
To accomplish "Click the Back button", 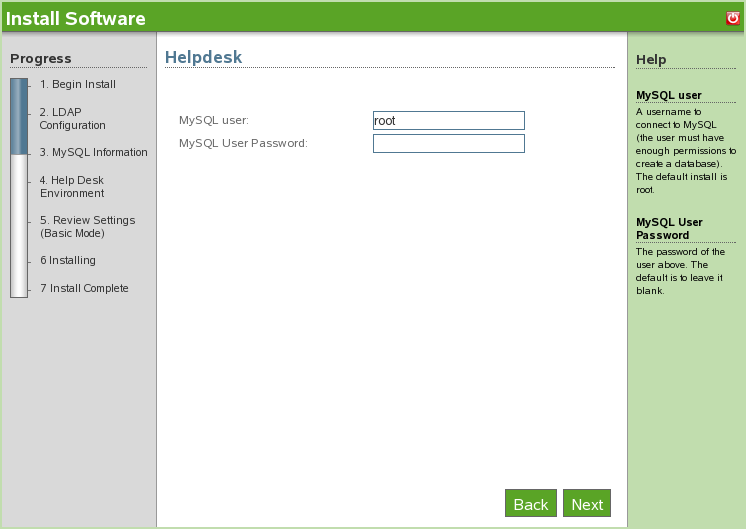I will [x=531, y=503].
